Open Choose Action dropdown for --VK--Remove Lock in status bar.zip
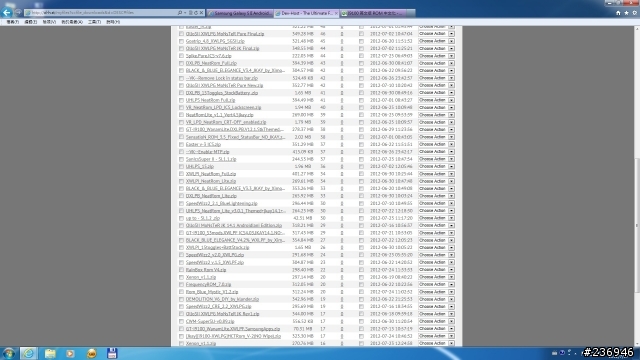Viewport: 640px width, 360px height. point(436,78)
